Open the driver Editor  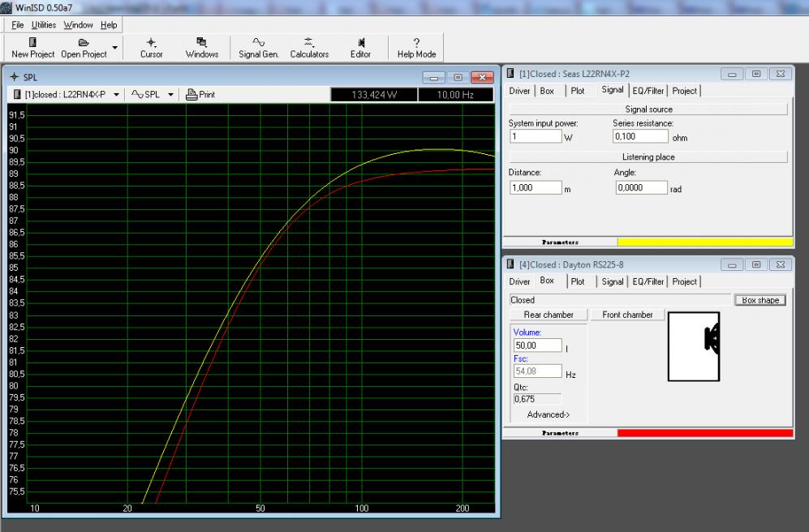[x=360, y=48]
